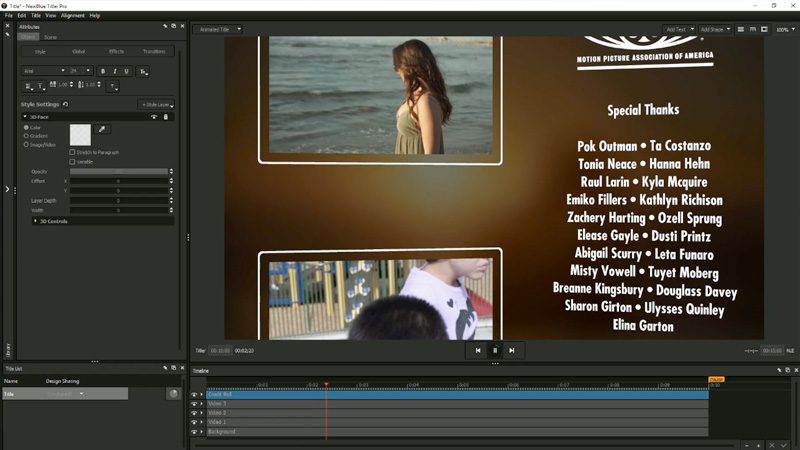Toggle underline text formatting
800x450 pixels.
pos(127,71)
